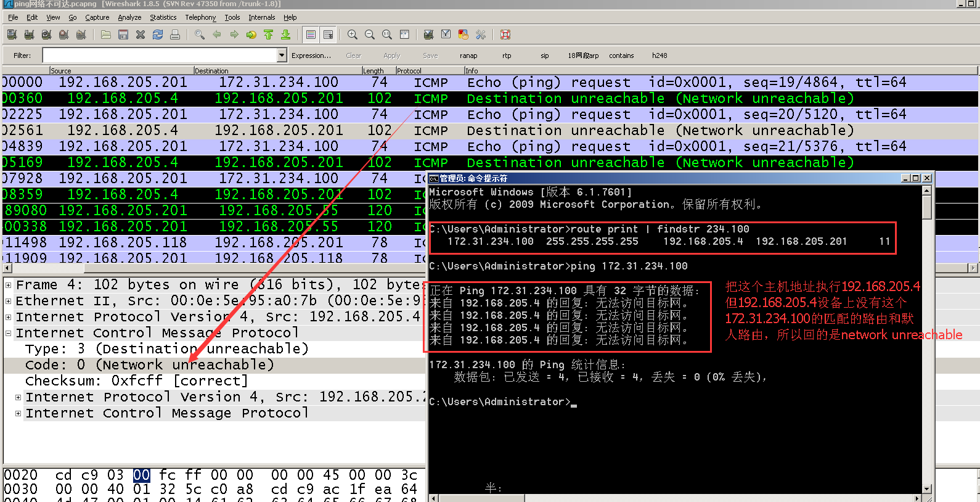Viewport: 980px width, 502px height.
Task: Collapse top-level Internet Control Message Protocol row
Action: [x=8, y=333]
